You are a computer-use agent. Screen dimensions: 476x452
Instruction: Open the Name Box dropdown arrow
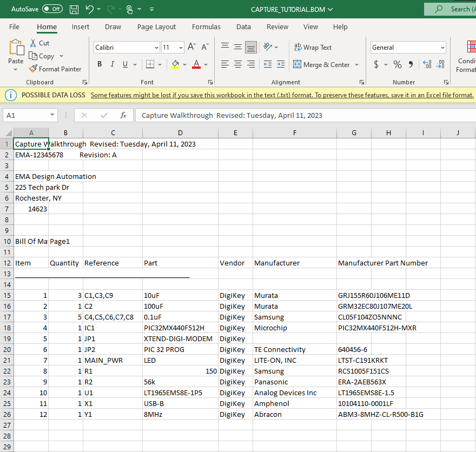point(52,115)
